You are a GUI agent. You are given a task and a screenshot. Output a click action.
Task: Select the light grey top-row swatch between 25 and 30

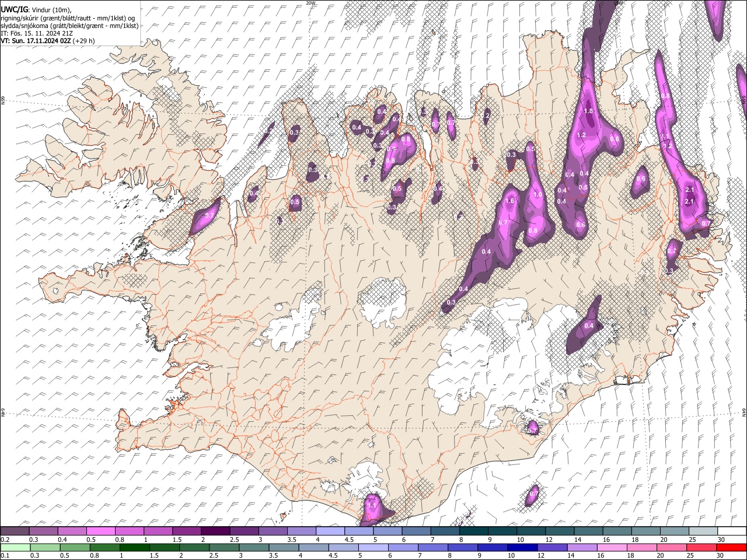coord(703,531)
